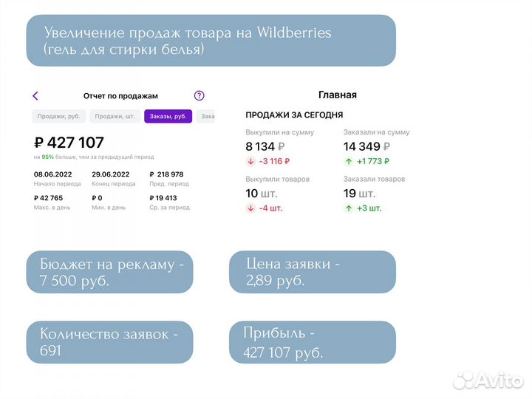Click the Выкупили товаров value 10 шт.
This screenshot has width=532, height=399.
262,194
